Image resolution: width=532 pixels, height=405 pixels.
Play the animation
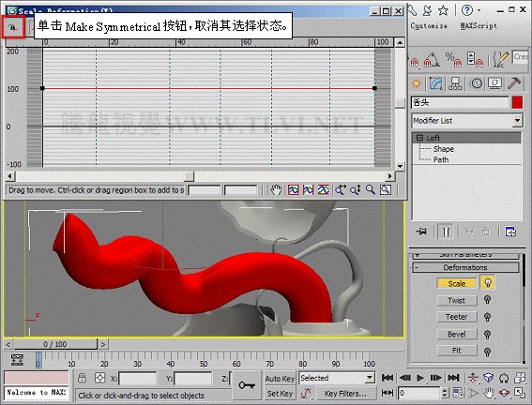[x=420, y=378]
